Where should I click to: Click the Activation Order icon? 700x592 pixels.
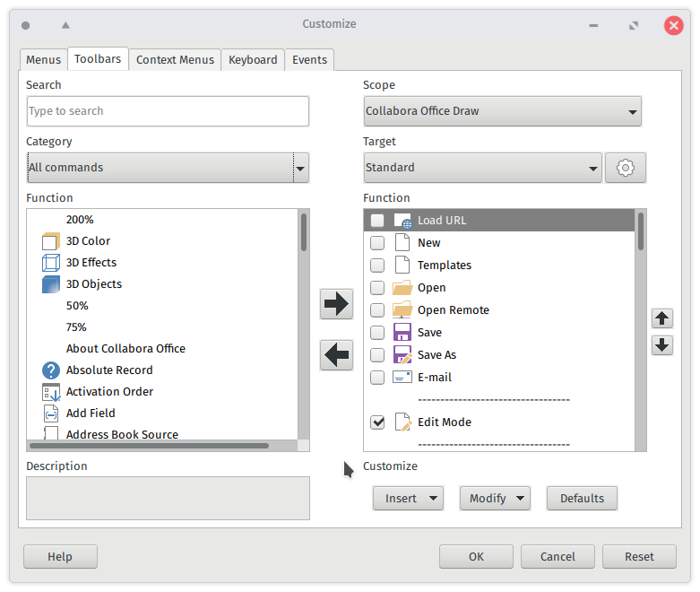tap(50, 392)
